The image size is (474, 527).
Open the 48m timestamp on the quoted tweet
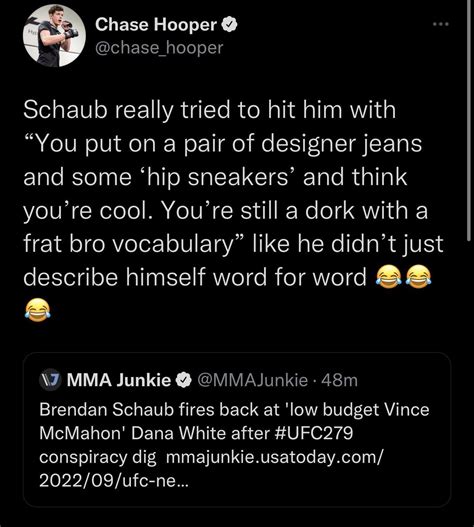339,380
